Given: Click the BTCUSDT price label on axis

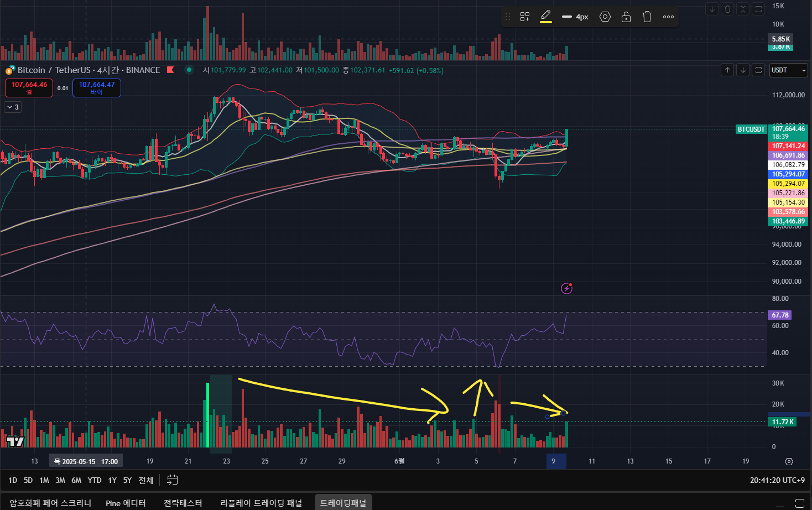Looking at the screenshot, I should (x=751, y=129).
